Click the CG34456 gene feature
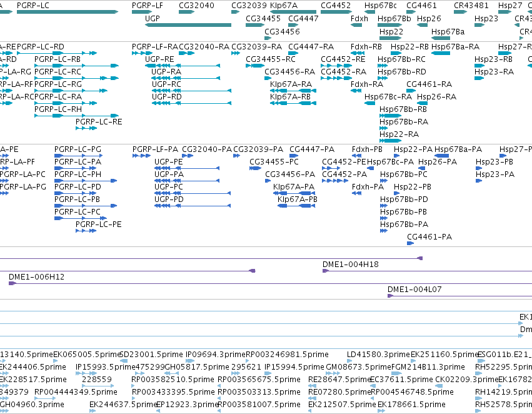532x414 pixels. pyautogui.click(x=268, y=38)
